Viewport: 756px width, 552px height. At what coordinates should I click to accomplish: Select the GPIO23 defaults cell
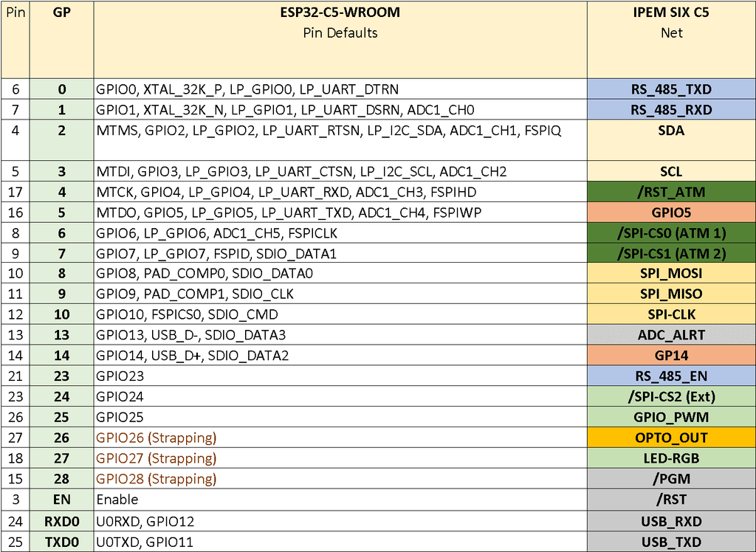(340, 376)
